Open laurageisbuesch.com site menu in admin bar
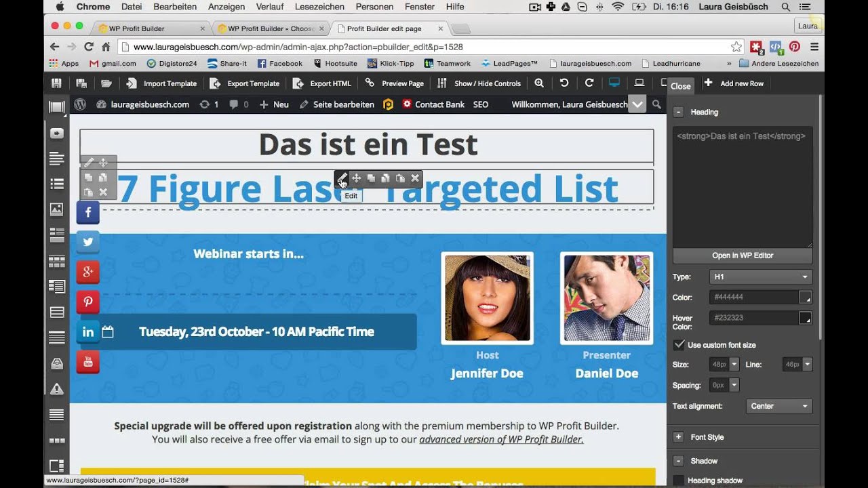This screenshot has height=488, width=868. click(143, 104)
